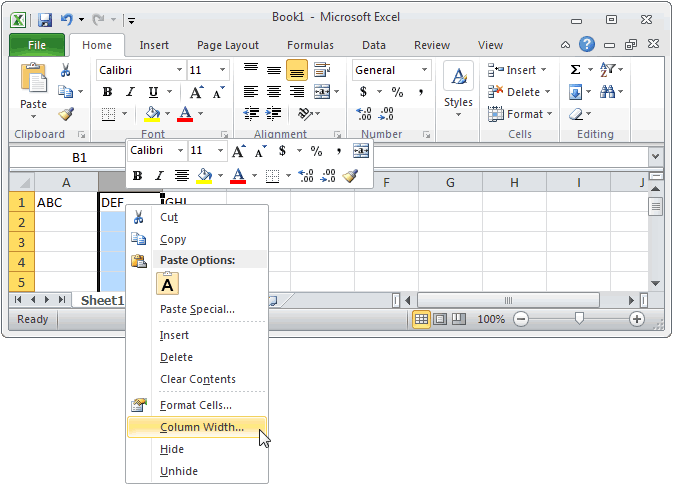Click Format Cells in the context menu
This screenshot has width=673, height=486.
click(x=197, y=405)
